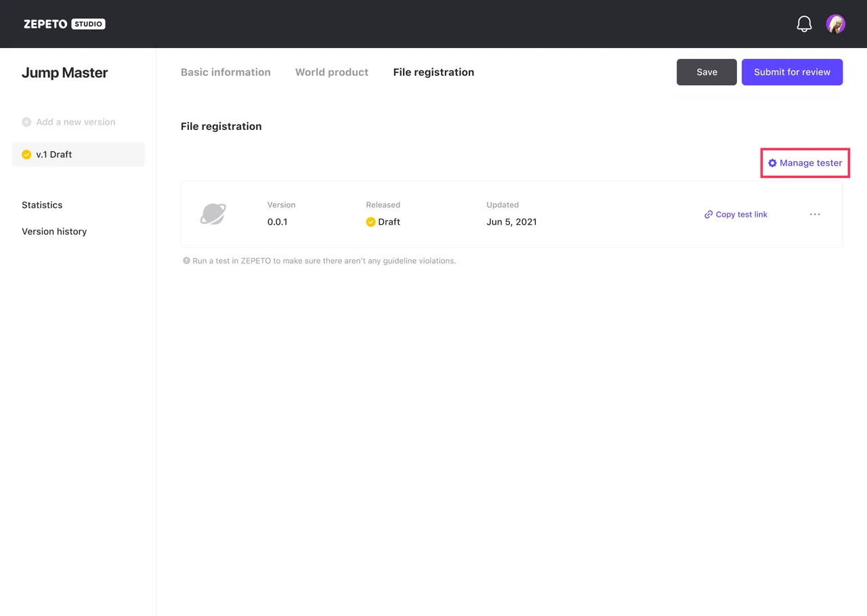Click the info icon before the guideline warning
The width and height of the screenshot is (867, 616).
(x=186, y=260)
